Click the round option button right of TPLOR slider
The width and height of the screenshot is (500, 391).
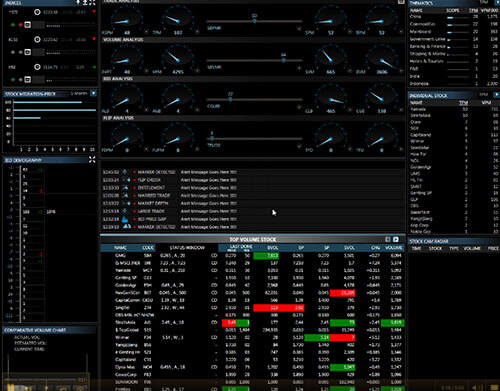pos(299,146)
